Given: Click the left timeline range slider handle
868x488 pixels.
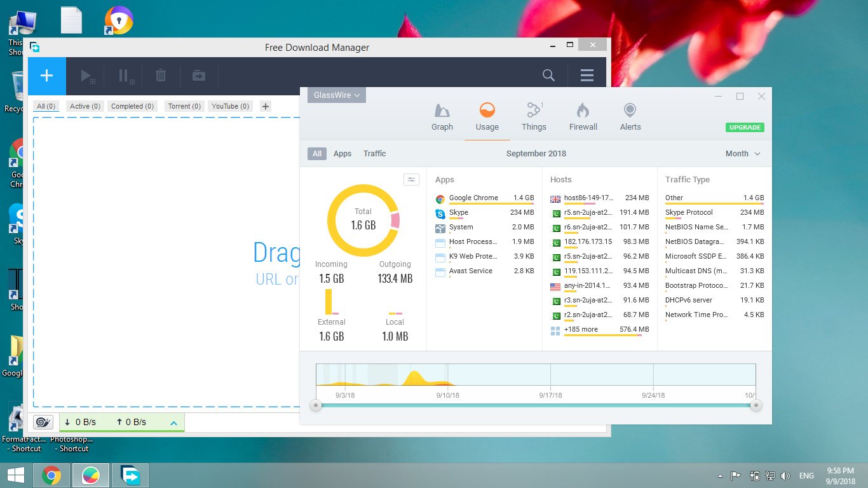Looking at the screenshot, I should click(x=316, y=405).
